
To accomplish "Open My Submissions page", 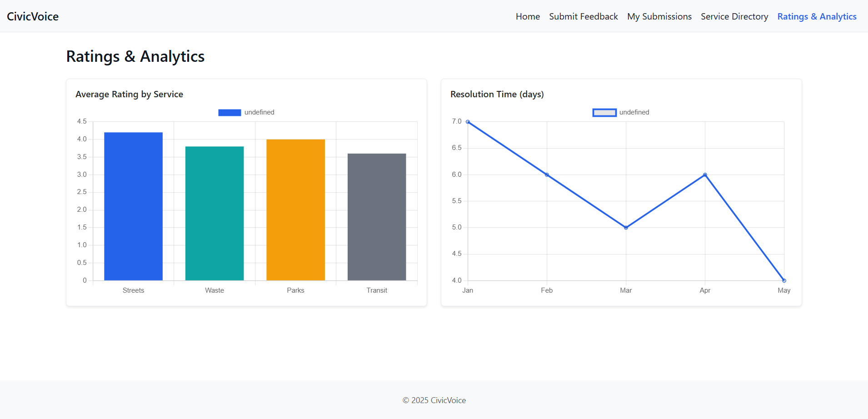I will click(659, 16).
